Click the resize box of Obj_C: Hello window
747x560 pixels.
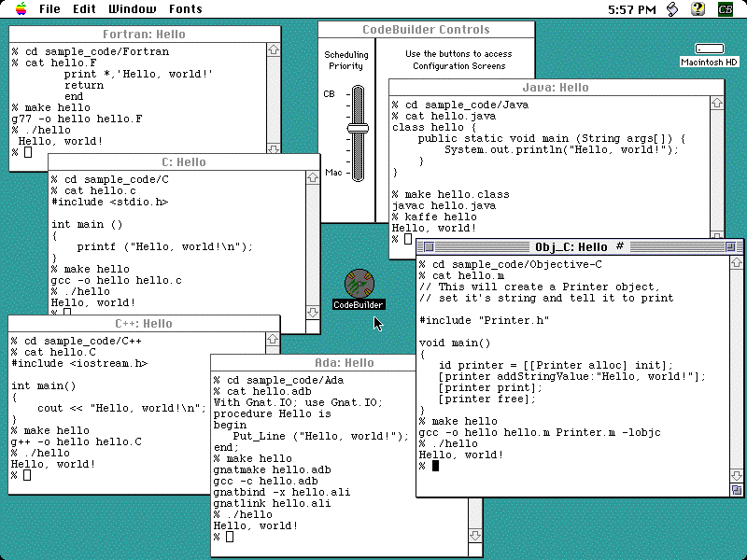[x=736, y=490]
